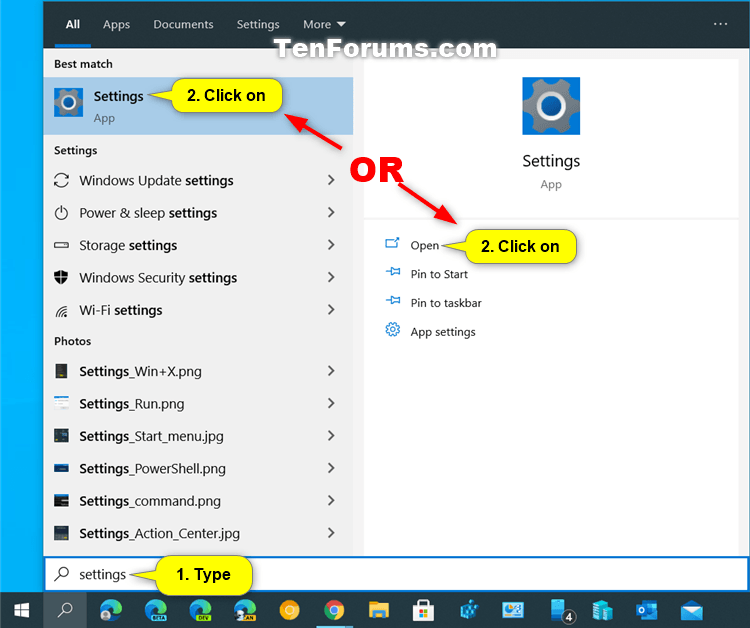Open Wi-Fi settings result
This screenshot has width=750, height=628.
point(198,310)
